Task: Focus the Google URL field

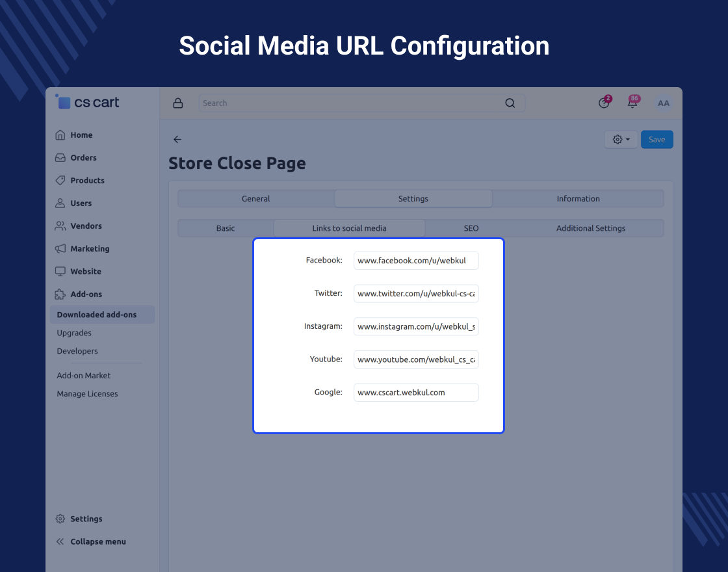Action: [x=416, y=393]
